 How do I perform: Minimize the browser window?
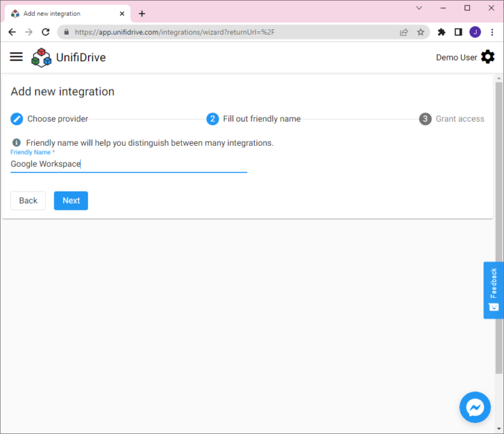coord(443,8)
